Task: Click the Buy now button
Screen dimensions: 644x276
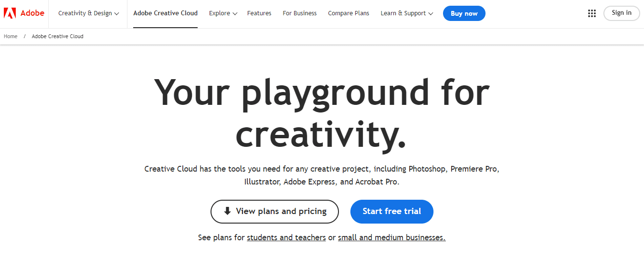Action: [x=464, y=13]
